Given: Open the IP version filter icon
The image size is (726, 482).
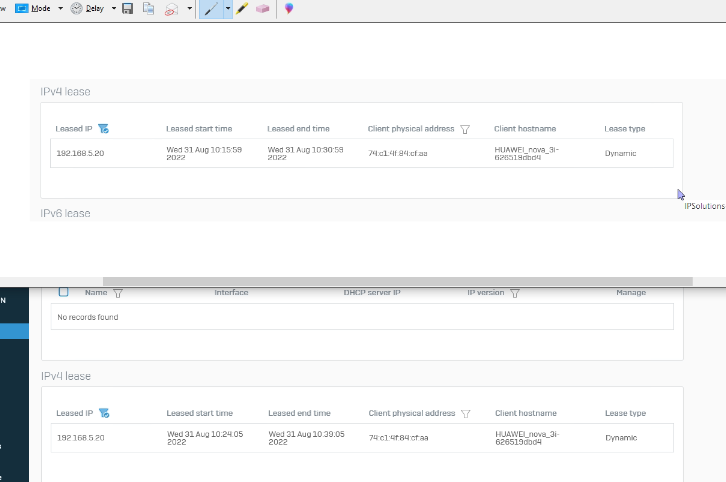Looking at the screenshot, I should tap(515, 293).
